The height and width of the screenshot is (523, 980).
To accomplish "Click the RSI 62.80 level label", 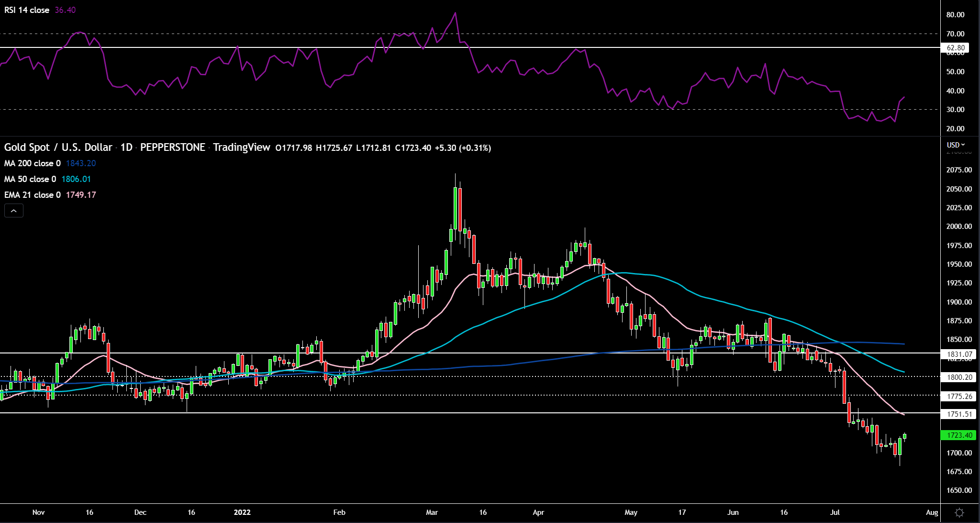I will pos(955,48).
